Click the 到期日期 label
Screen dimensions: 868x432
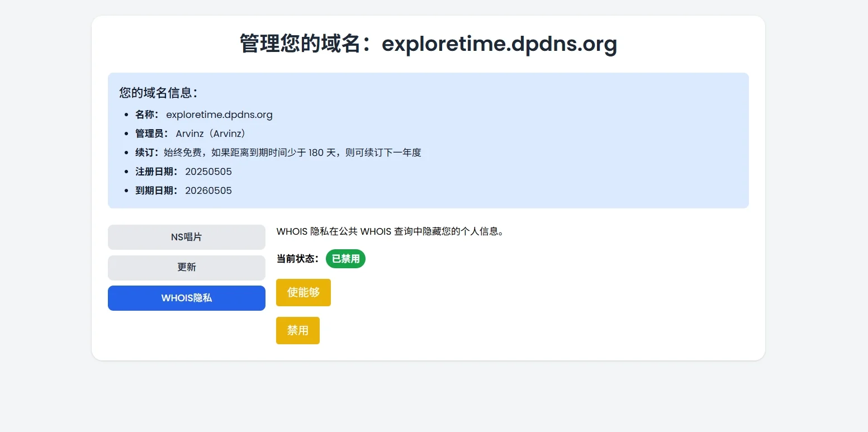point(157,191)
